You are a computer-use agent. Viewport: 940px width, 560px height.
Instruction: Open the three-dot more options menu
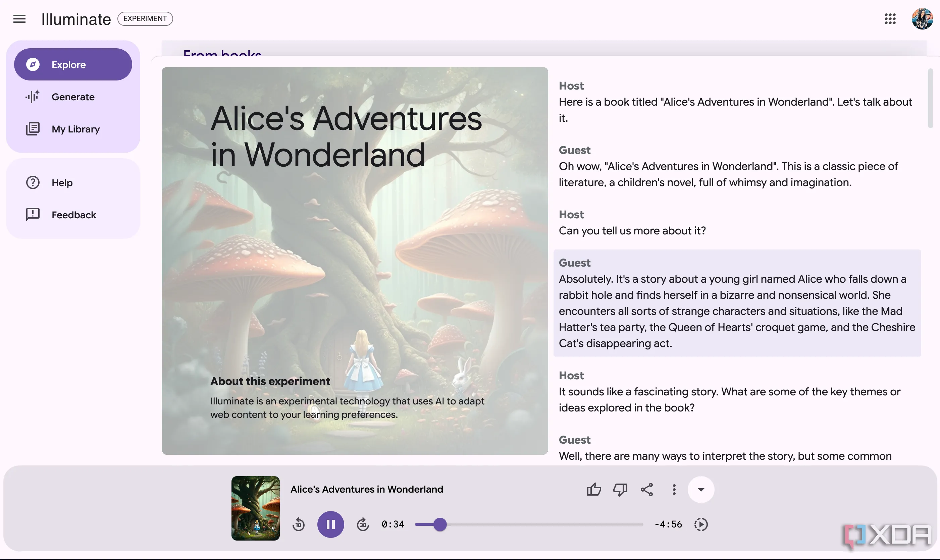[x=674, y=490]
